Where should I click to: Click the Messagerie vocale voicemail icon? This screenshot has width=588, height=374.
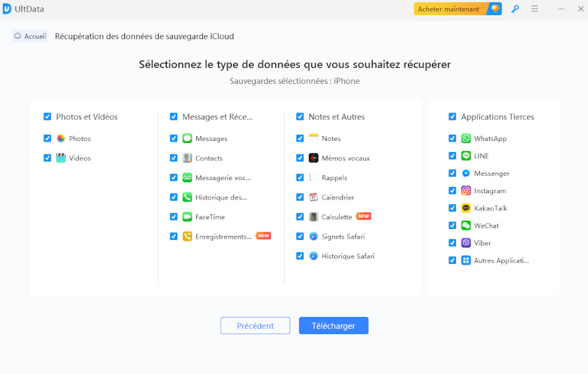(x=187, y=177)
